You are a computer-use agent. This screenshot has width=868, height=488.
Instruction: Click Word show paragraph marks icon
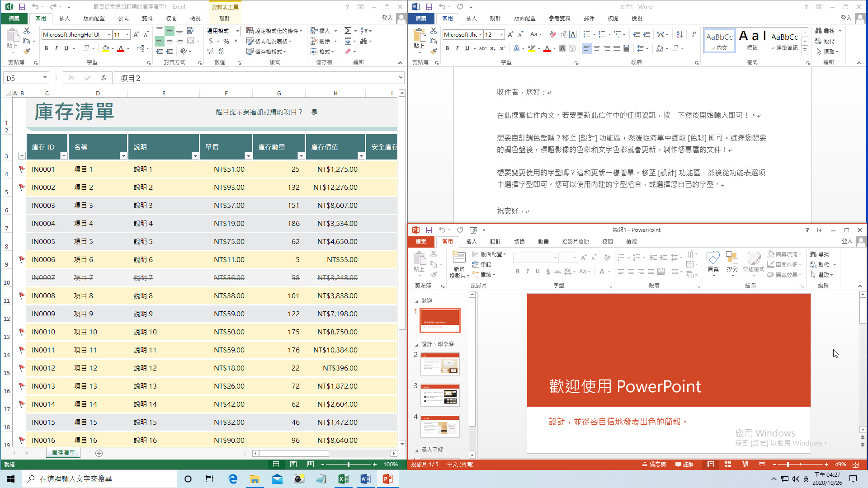pos(693,34)
